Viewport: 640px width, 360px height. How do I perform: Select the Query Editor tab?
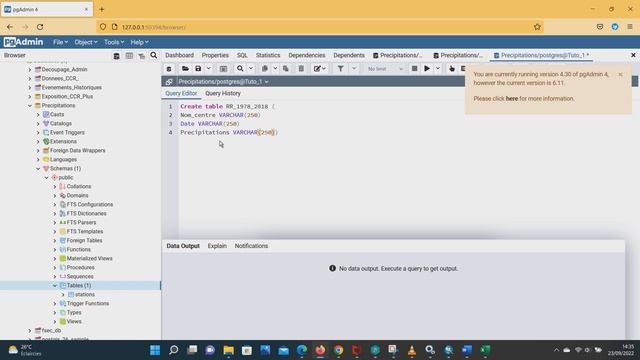click(x=181, y=93)
